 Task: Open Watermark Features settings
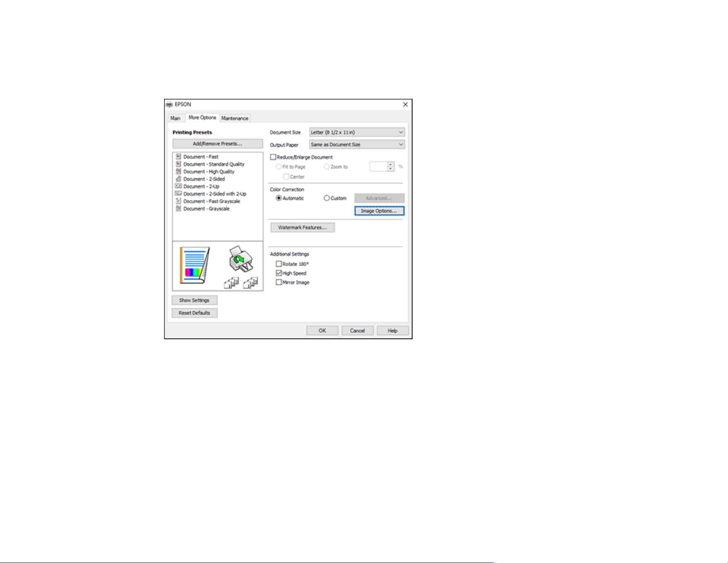(303, 228)
